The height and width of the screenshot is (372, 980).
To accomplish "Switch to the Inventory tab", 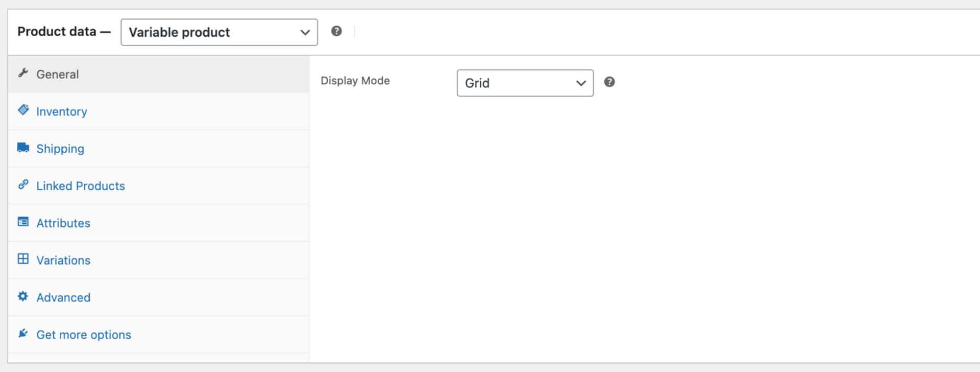I will [x=159, y=111].
